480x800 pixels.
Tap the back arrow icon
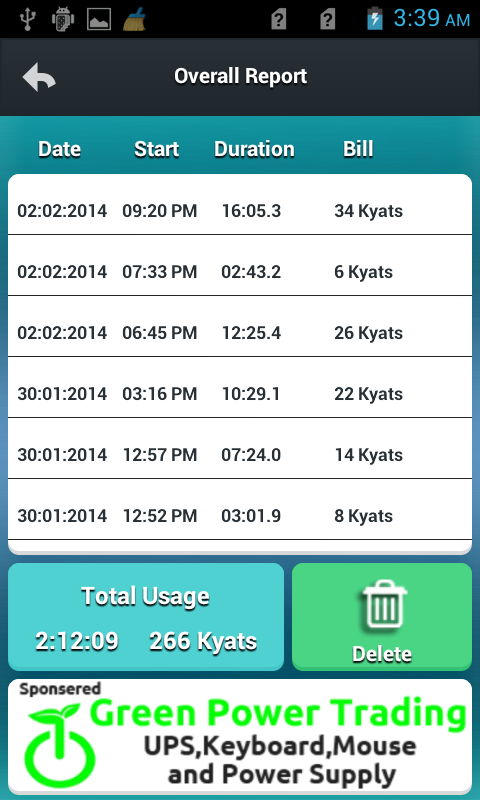tap(39, 77)
